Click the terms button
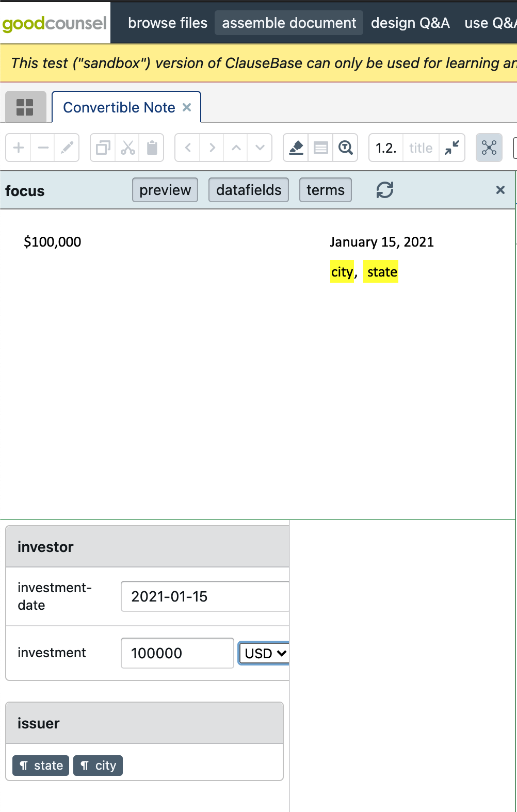 pos(326,190)
